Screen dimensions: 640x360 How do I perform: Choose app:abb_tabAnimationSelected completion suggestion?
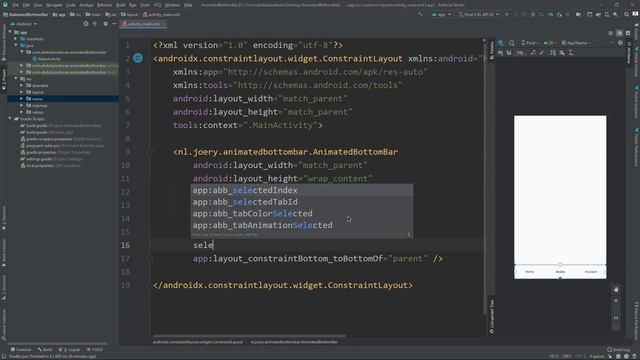click(302, 225)
